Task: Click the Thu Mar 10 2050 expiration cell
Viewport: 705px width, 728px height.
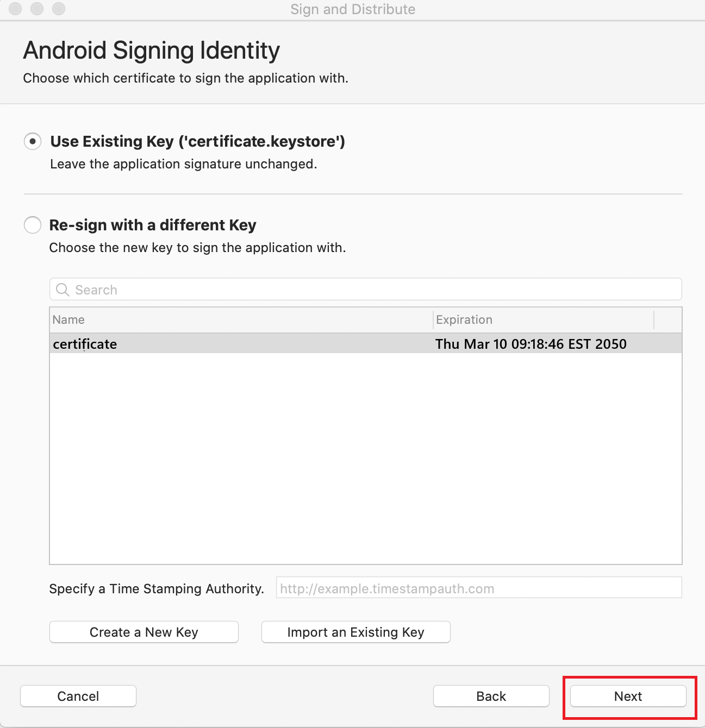Action: click(x=531, y=344)
